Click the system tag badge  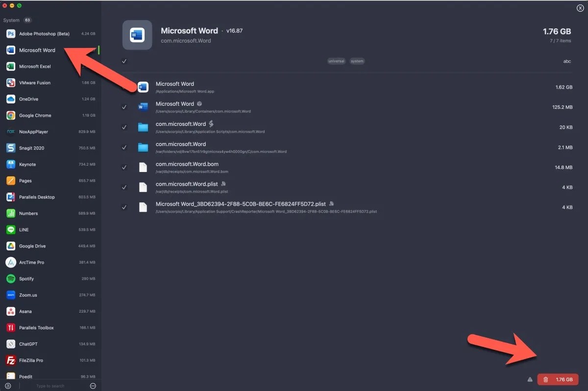[357, 61]
